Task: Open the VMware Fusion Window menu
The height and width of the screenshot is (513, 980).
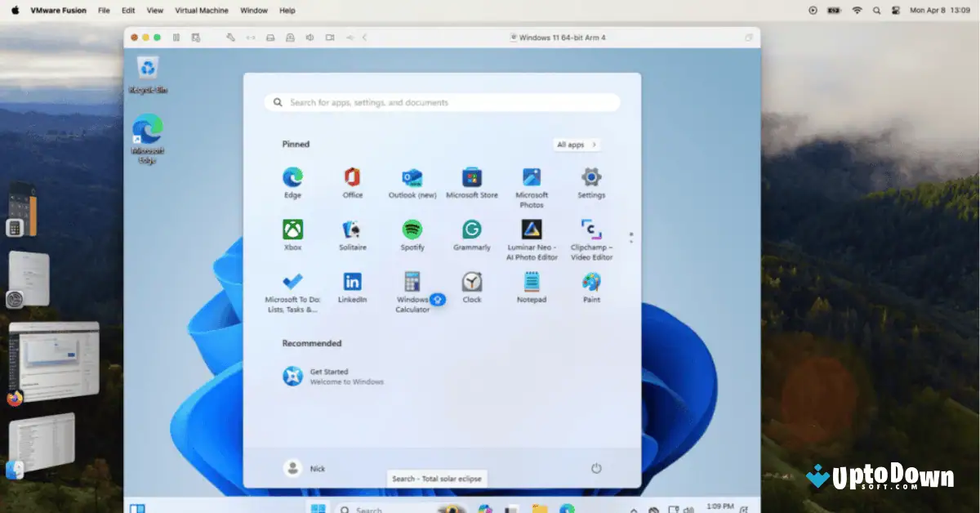Action: [253, 11]
